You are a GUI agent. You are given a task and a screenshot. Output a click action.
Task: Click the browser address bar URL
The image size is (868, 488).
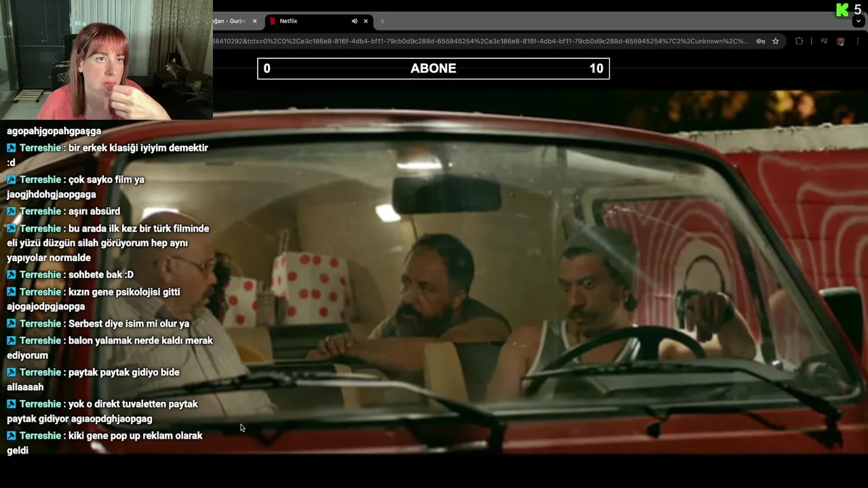point(480,41)
